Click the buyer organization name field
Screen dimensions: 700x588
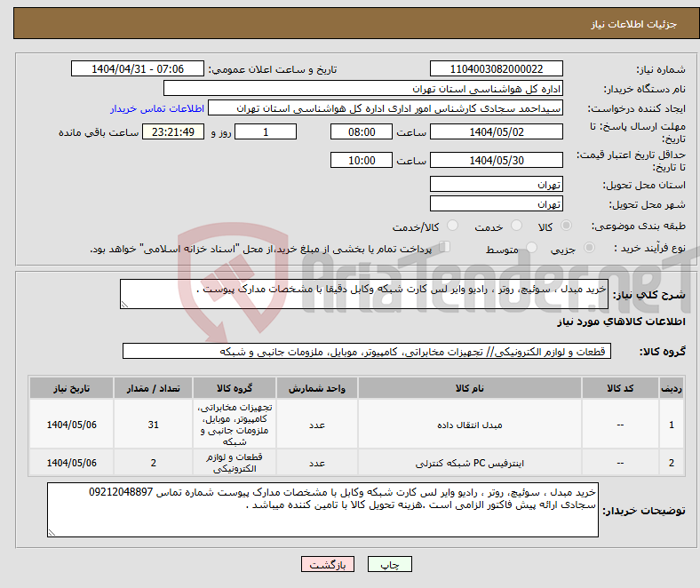tap(363, 89)
